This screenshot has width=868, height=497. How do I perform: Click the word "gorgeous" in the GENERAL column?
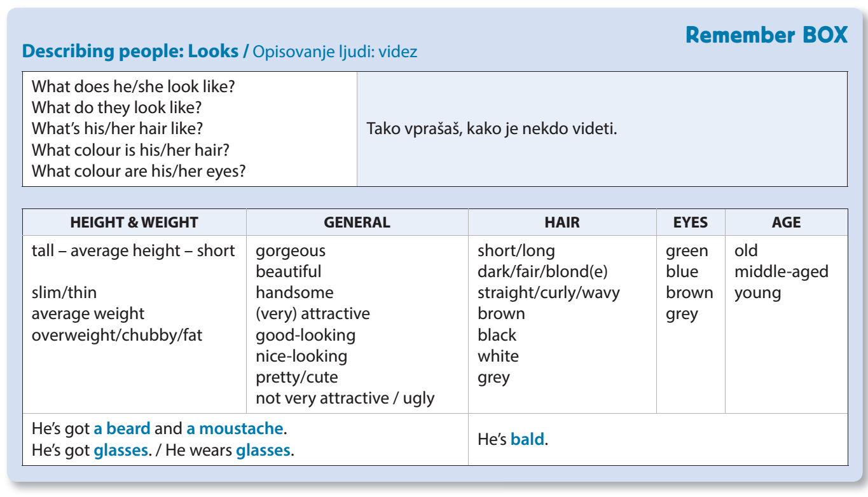290,251
